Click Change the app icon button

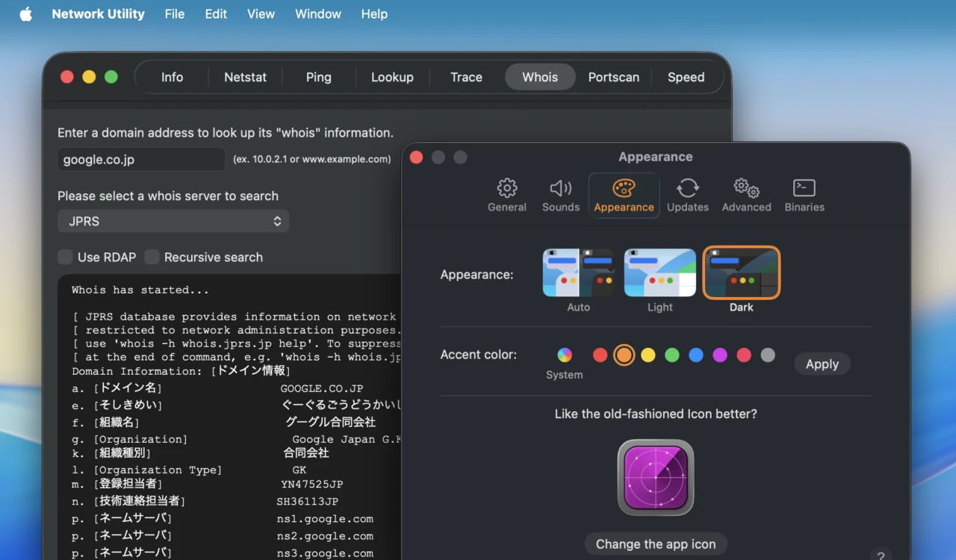click(655, 544)
